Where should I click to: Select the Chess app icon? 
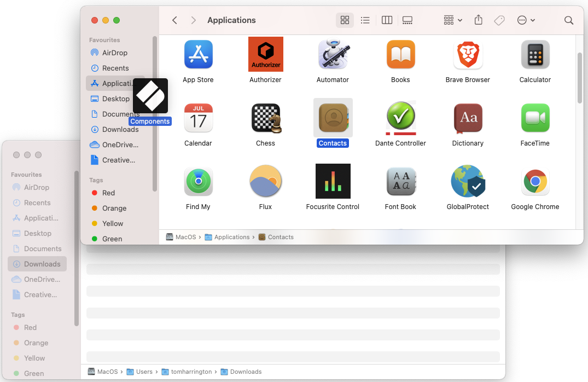point(266,118)
